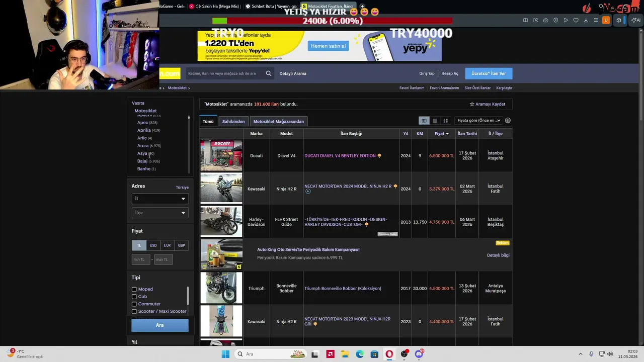Viewport: 644px width, 362px height.
Task: Open browser downloads icon
Action: [586, 20]
